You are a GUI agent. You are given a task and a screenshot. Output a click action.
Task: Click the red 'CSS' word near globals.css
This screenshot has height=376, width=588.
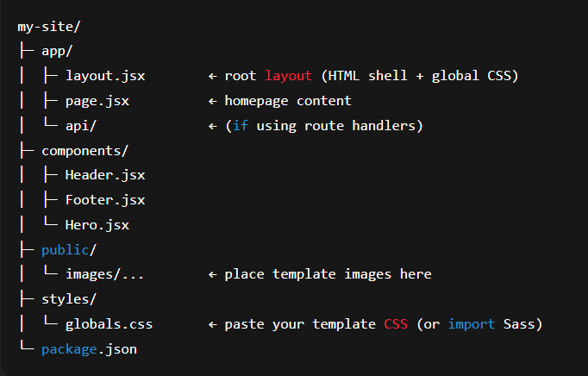(396, 324)
